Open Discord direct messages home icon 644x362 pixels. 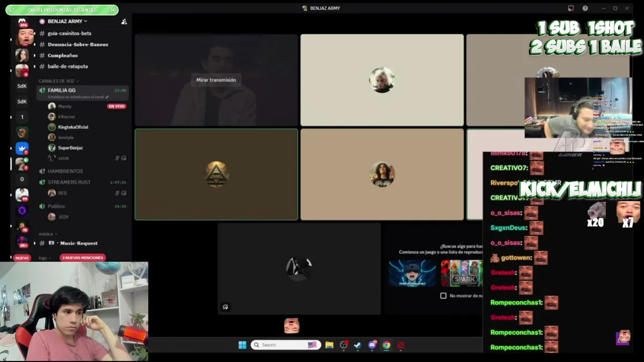click(x=22, y=22)
